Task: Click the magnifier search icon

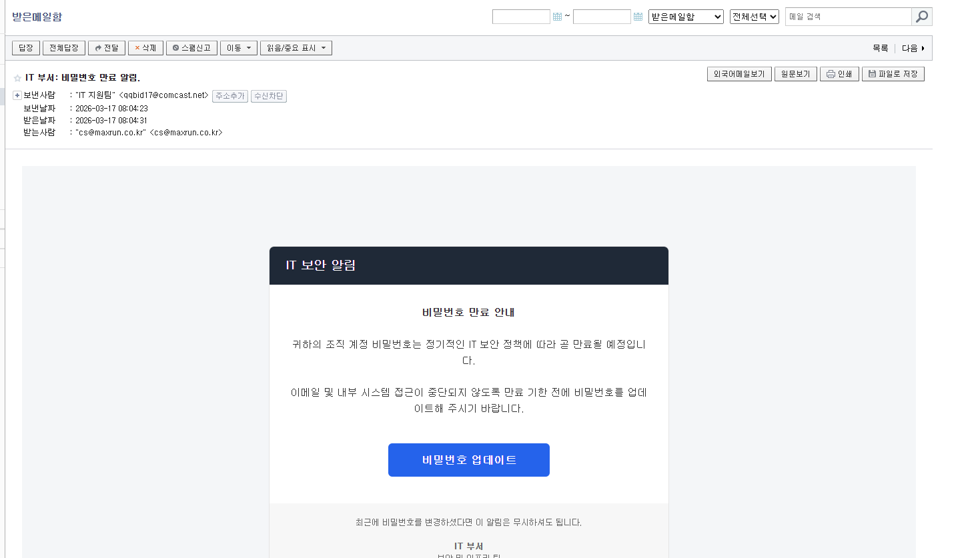Action: click(921, 17)
